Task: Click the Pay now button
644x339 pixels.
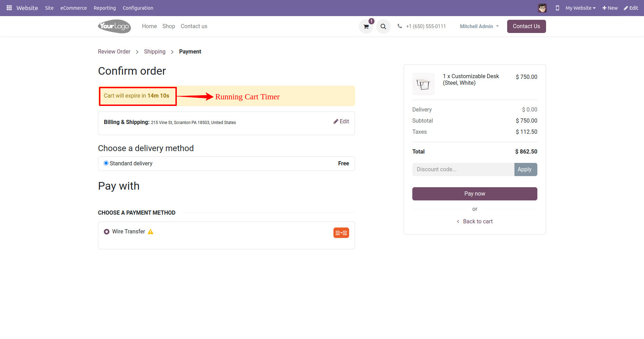Action: (474, 194)
